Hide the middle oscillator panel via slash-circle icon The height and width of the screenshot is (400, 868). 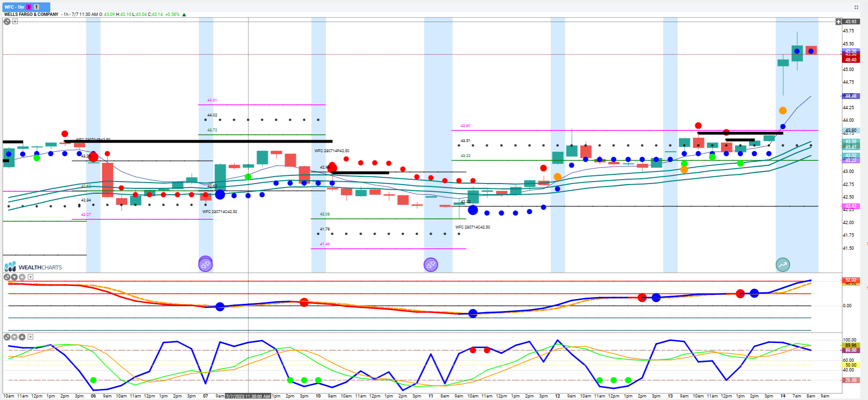7,277
